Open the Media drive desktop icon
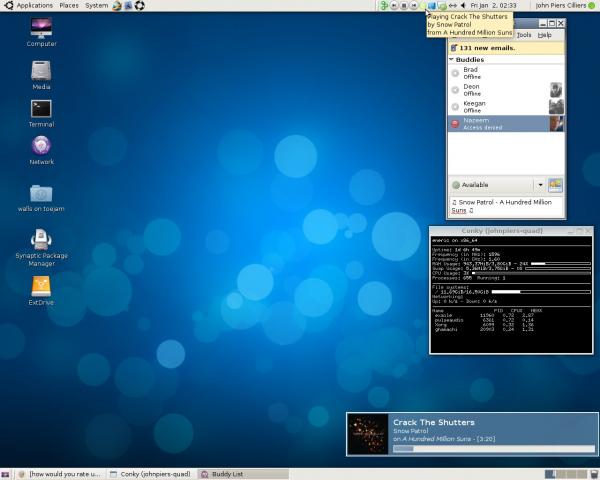The image size is (600, 480). [41, 71]
